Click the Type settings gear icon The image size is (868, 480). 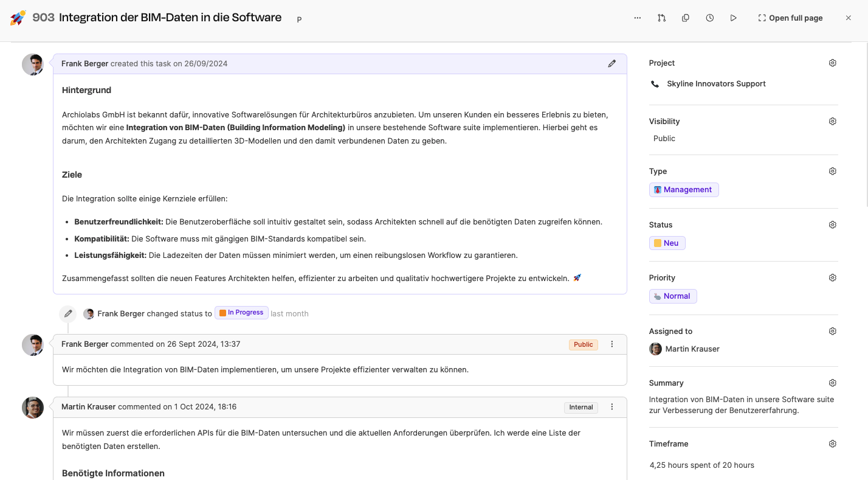[833, 172]
